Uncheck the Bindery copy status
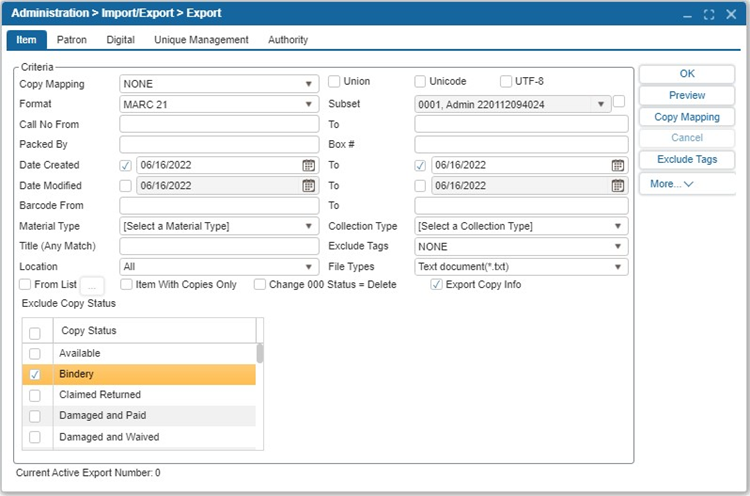This screenshot has height=496, width=750. point(35,375)
